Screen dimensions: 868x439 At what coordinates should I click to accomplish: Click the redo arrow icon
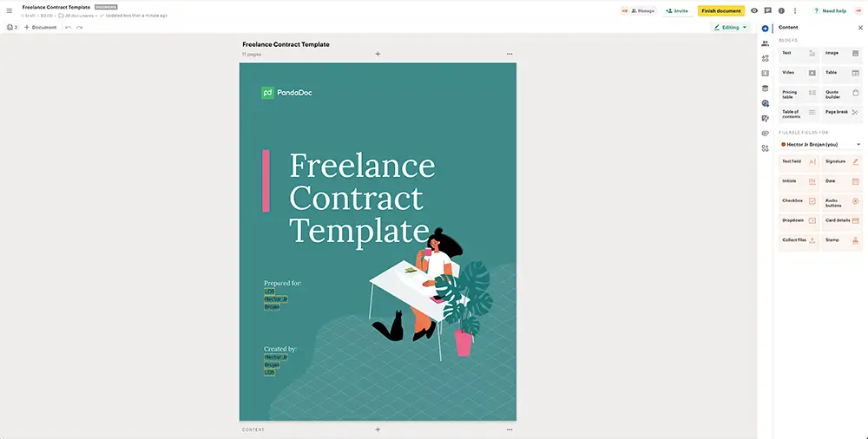pyautogui.click(x=79, y=28)
